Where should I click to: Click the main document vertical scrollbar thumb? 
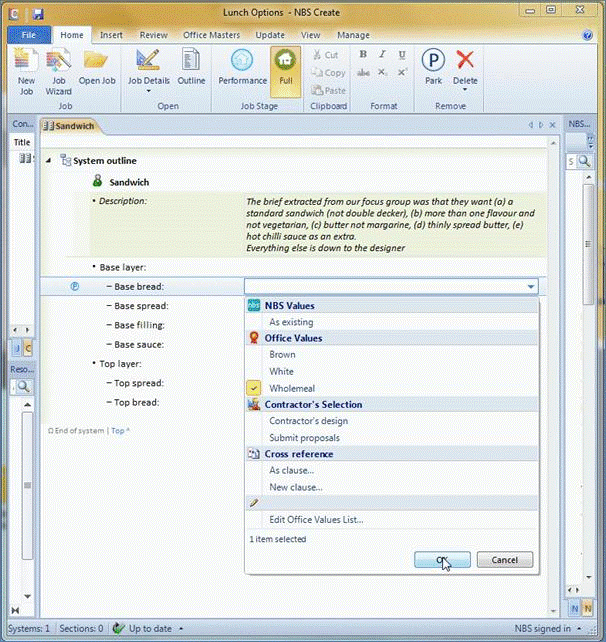pyautogui.click(x=588, y=244)
